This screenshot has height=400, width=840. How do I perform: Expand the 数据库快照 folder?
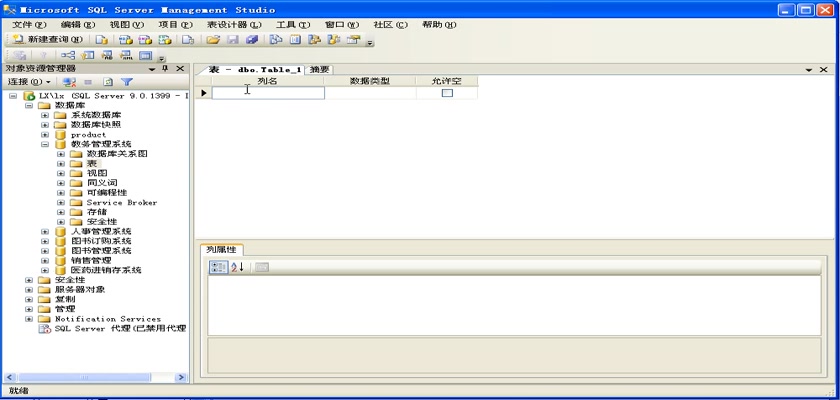44,125
